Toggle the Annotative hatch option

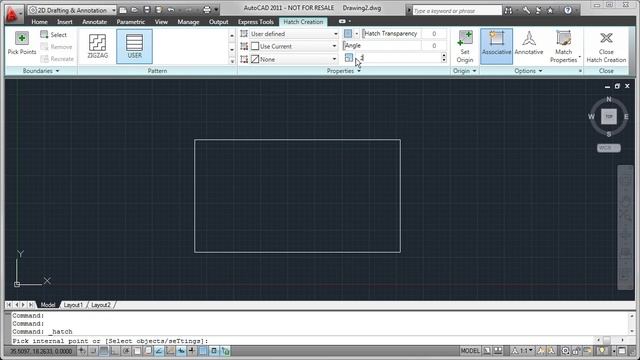(529, 43)
